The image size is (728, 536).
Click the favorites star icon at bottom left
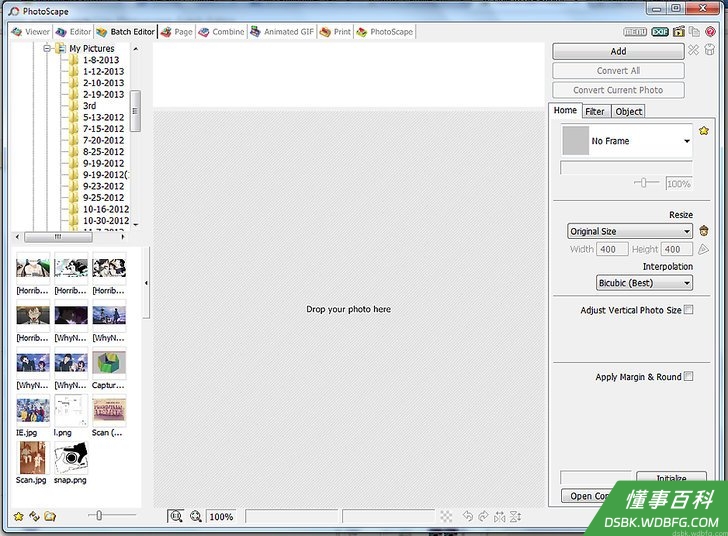19,516
